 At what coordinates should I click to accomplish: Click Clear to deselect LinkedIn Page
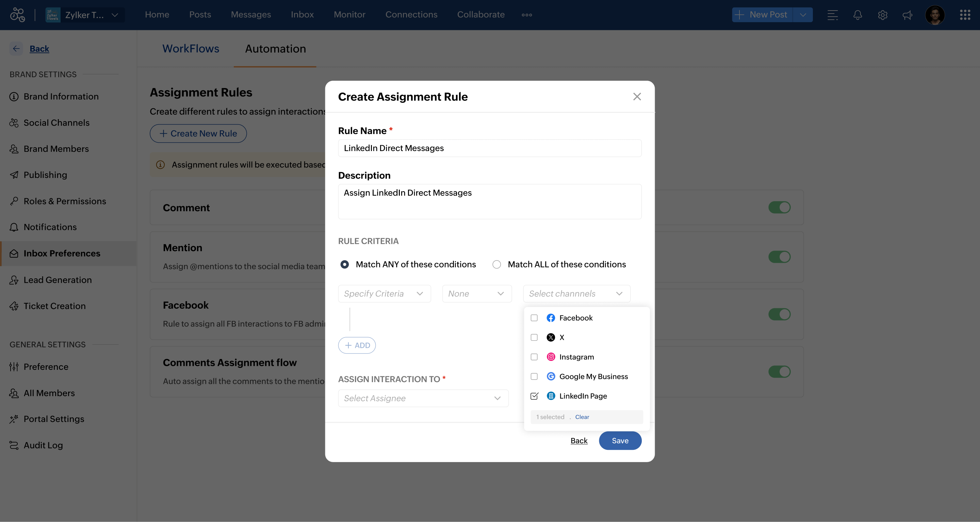point(582,416)
